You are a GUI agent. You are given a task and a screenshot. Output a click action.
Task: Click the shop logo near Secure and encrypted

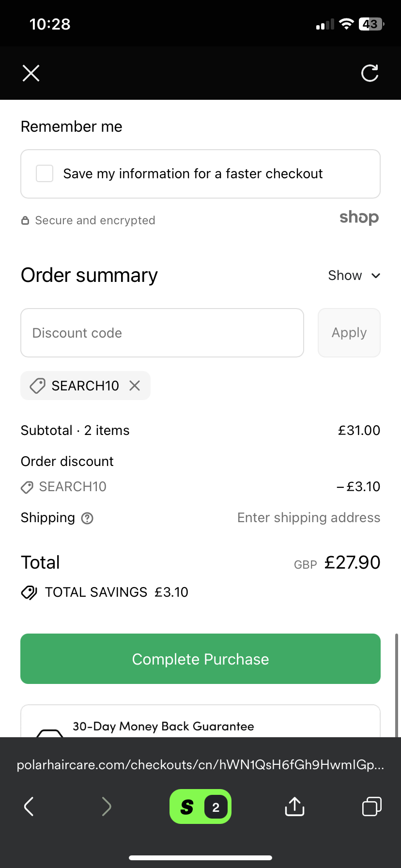pyautogui.click(x=359, y=217)
